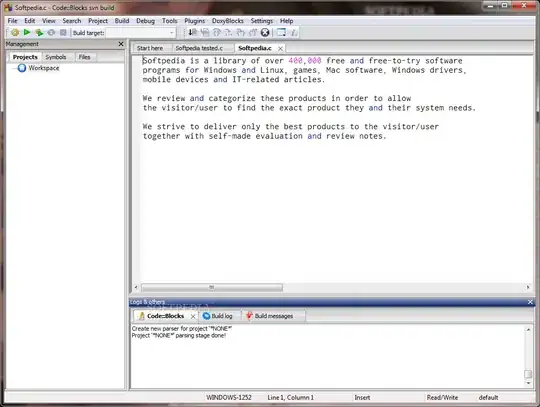This screenshot has width=540, height=407.
Task: Open the View menu
Action: pos(49,21)
